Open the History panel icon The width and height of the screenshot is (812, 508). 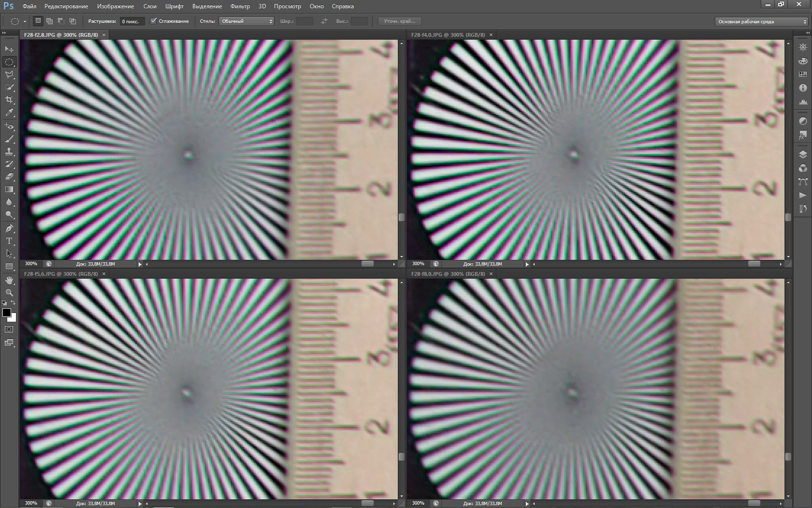point(803,209)
